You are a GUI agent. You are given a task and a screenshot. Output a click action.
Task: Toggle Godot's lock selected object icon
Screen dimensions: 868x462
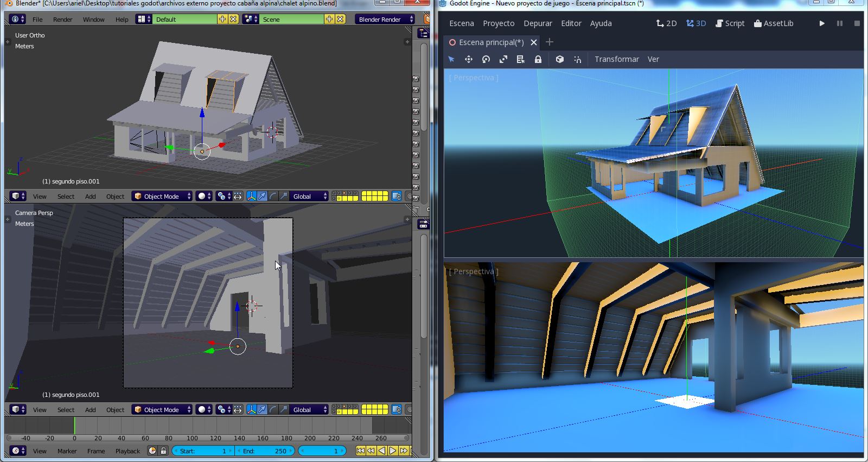538,59
